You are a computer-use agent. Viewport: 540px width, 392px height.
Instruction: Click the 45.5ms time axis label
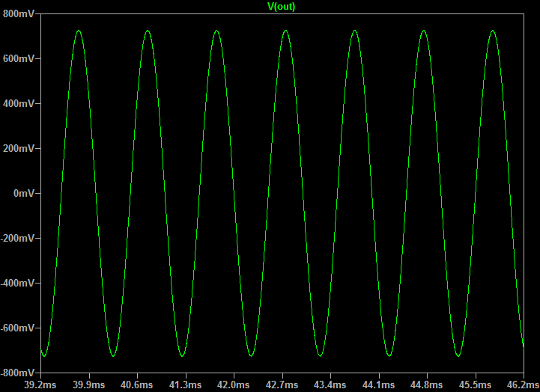(x=475, y=385)
